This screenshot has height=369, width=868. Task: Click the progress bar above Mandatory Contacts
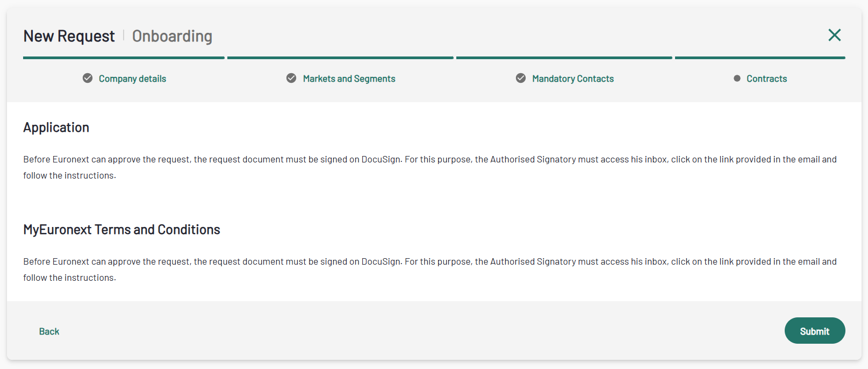(564, 58)
